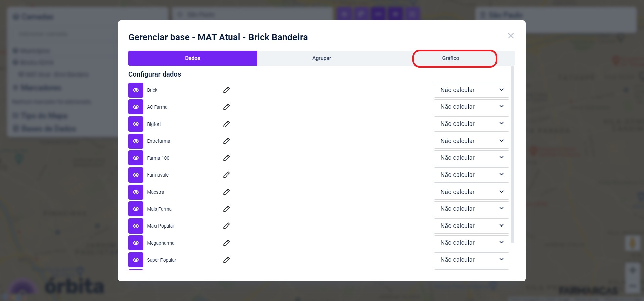Rename Farma 100 using its pencil icon

pos(226,158)
